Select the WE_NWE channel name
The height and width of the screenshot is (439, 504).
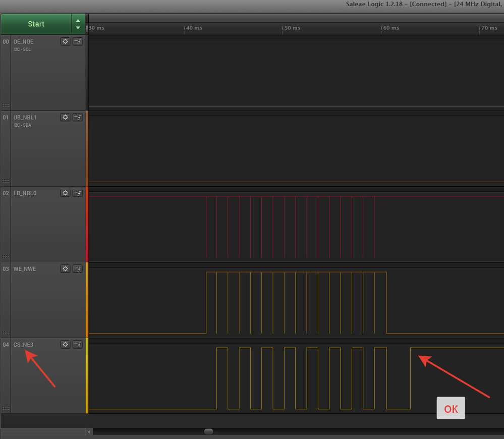(x=25, y=269)
